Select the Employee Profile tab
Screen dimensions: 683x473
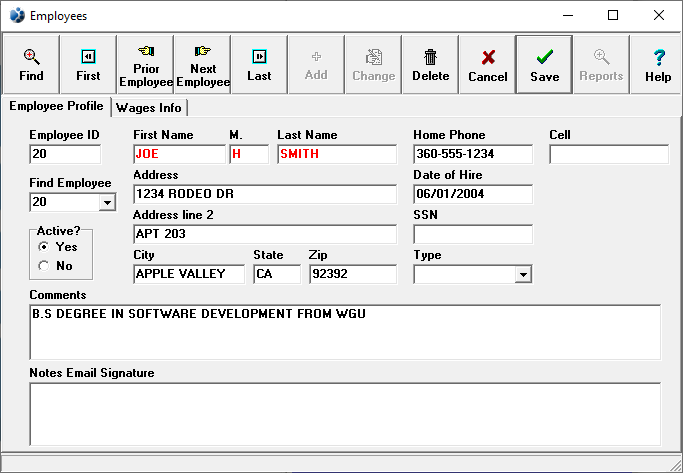(x=56, y=107)
